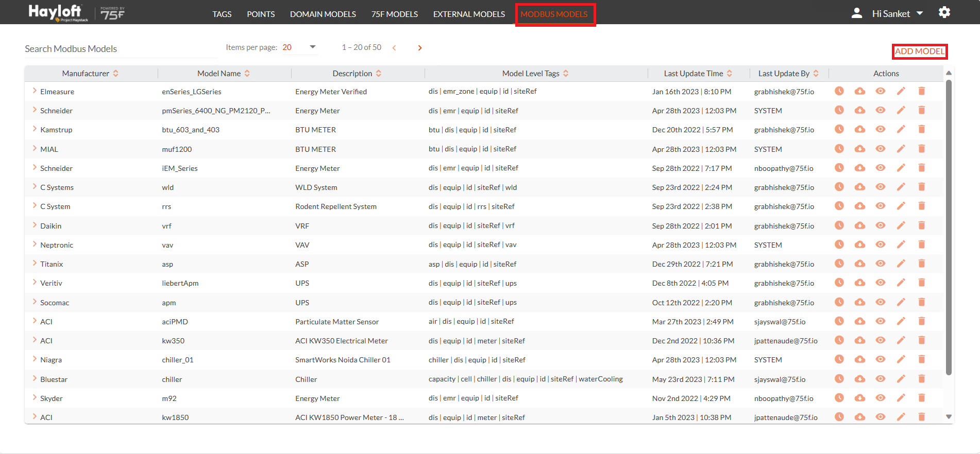
Task: Download the Kamstrup btu_603_and_403 model
Action: 860,129
